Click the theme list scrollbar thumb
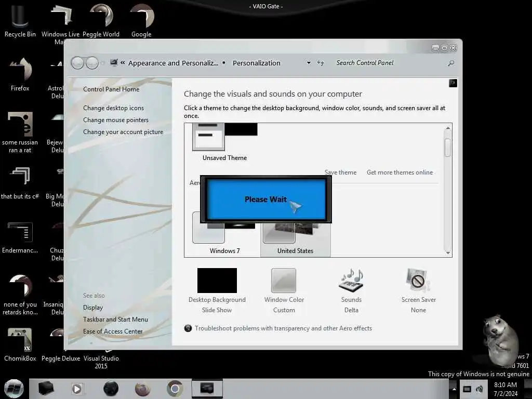Image resolution: width=532 pixels, height=399 pixels. tap(447, 148)
